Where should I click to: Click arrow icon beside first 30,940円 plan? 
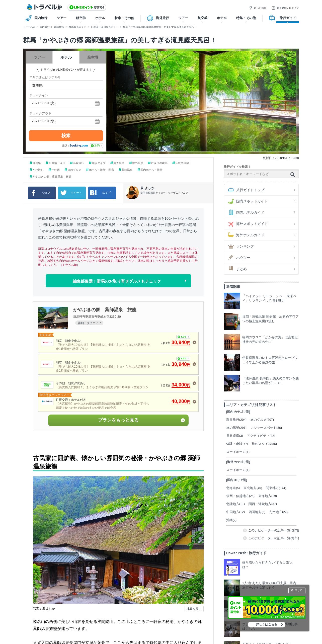pos(194,342)
